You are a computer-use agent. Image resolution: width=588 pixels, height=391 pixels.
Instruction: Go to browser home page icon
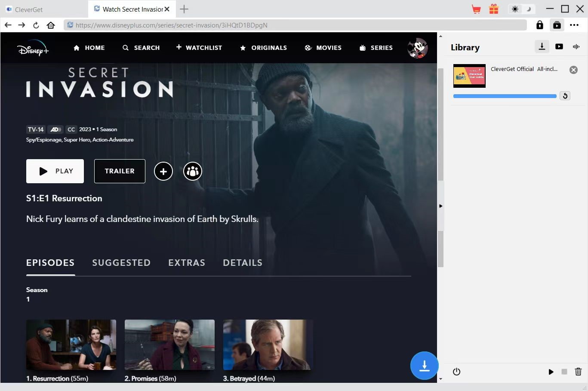(x=51, y=25)
